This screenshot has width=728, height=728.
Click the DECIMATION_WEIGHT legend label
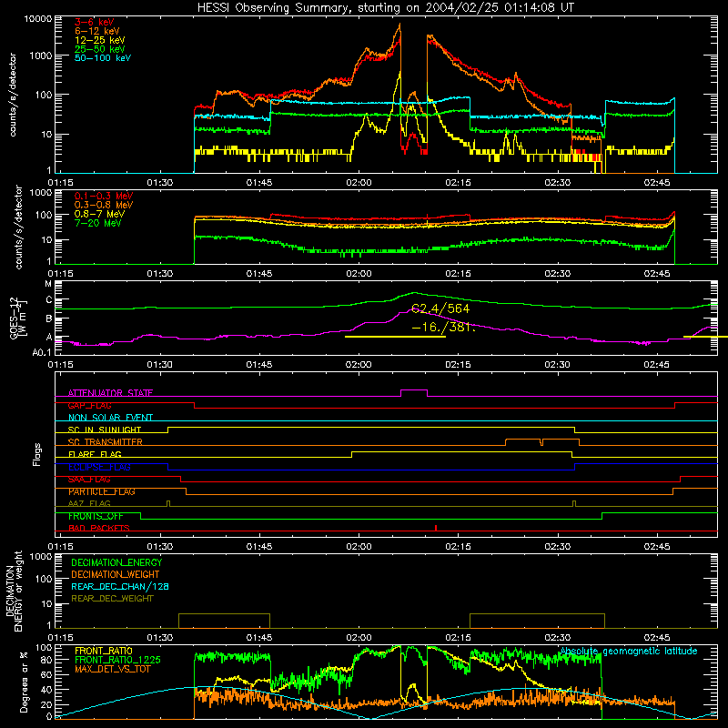pyautogui.click(x=116, y=574)
